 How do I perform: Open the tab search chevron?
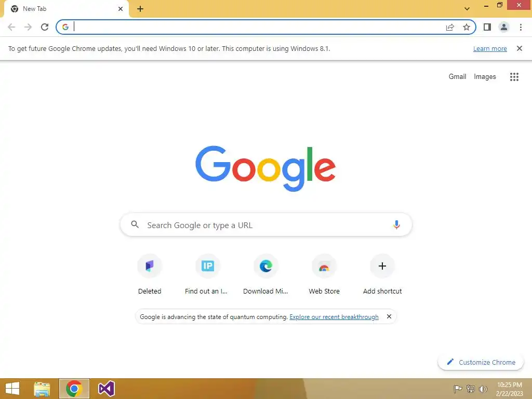467,9
